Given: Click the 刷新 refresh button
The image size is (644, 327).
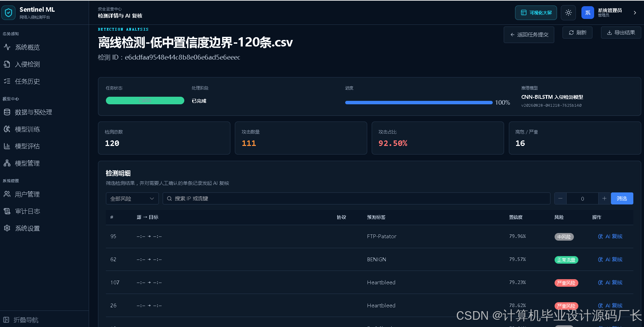Looking at the screenshot, I should (577, 32).
